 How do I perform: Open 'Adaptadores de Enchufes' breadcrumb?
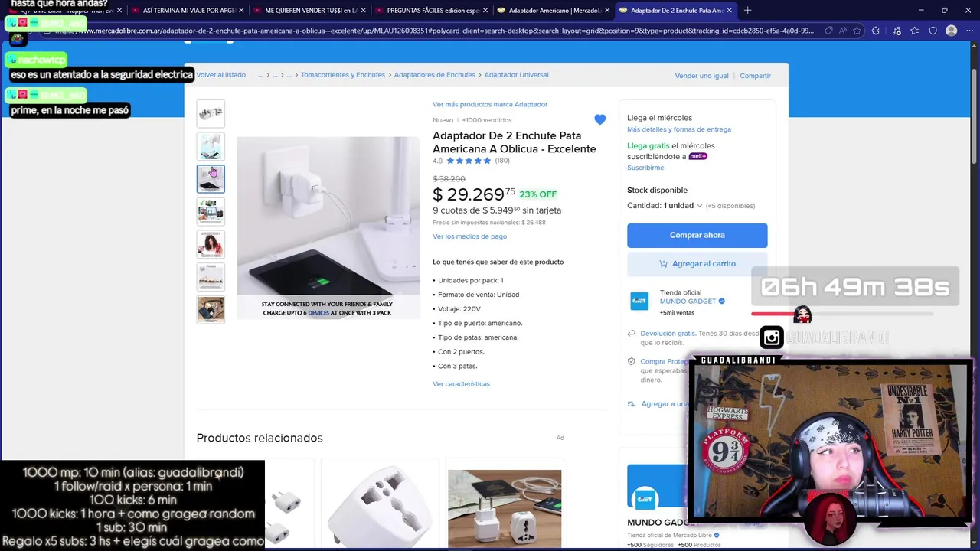435,75
